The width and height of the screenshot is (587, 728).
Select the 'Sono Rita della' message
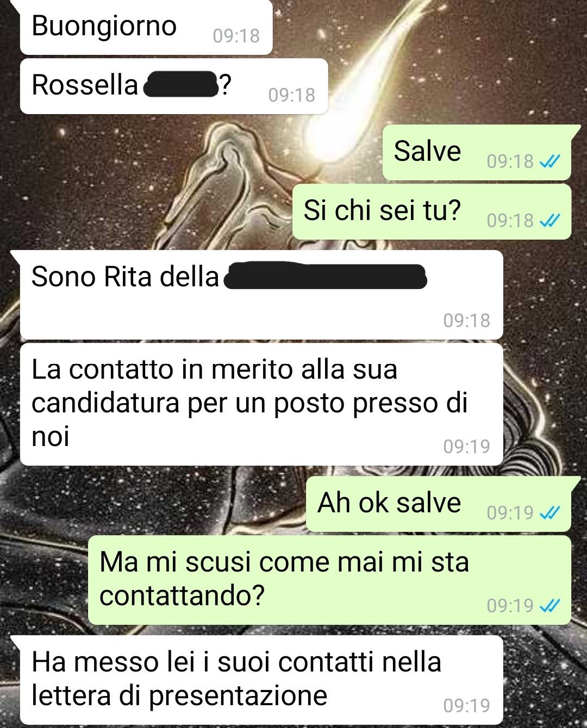261,294
